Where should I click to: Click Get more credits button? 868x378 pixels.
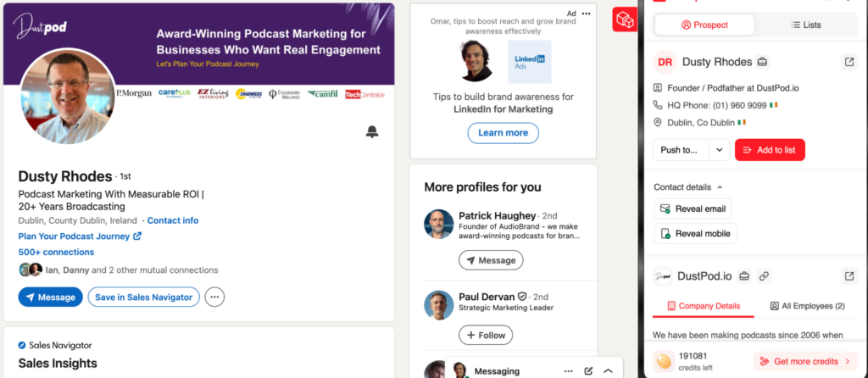[x=805, y=361]
